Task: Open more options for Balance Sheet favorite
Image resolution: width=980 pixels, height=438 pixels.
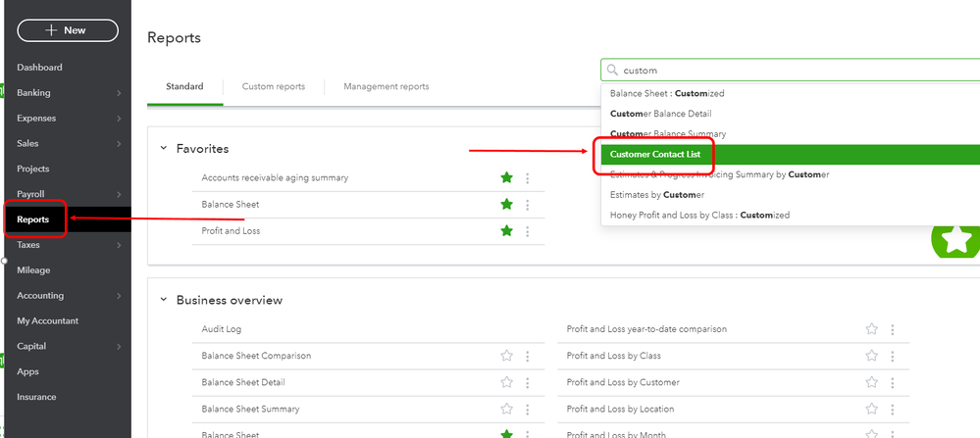Action: 528,205
